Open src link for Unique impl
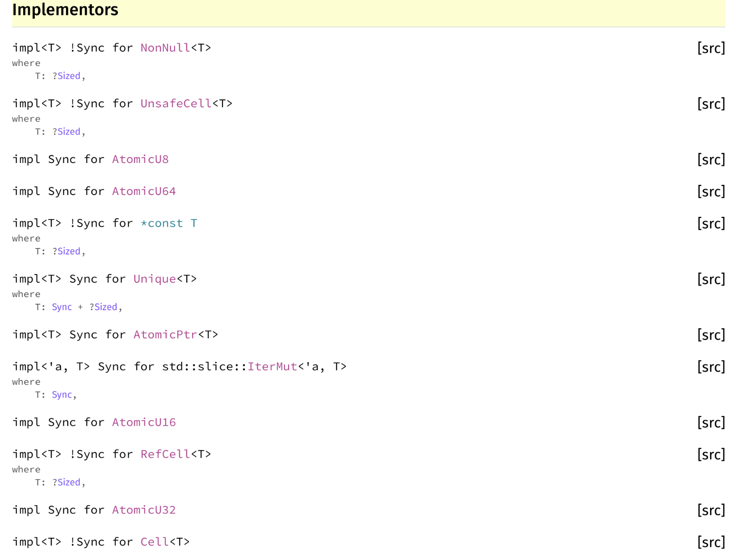Viewport: 736px width, 560px height. (711, 280)
